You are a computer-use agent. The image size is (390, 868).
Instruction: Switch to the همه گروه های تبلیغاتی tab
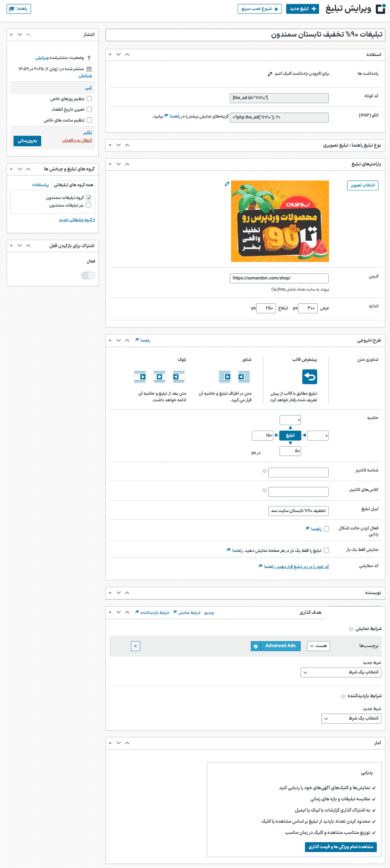coord(73,185)
